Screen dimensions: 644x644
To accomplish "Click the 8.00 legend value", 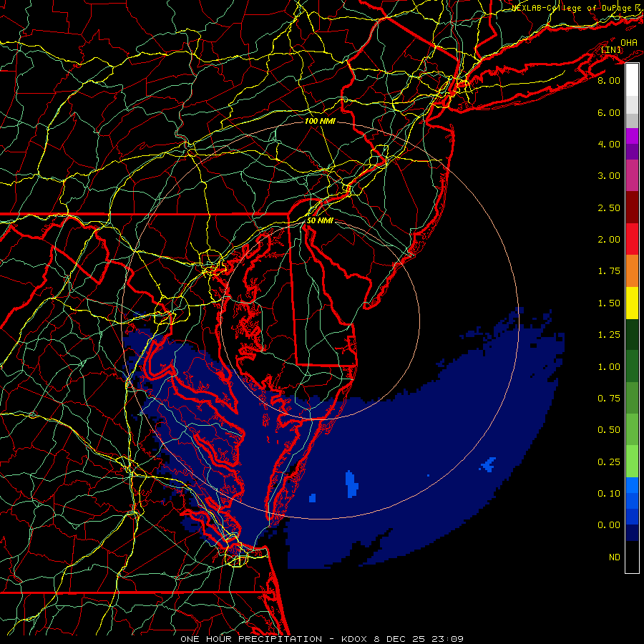I will (x=609, y=80).
